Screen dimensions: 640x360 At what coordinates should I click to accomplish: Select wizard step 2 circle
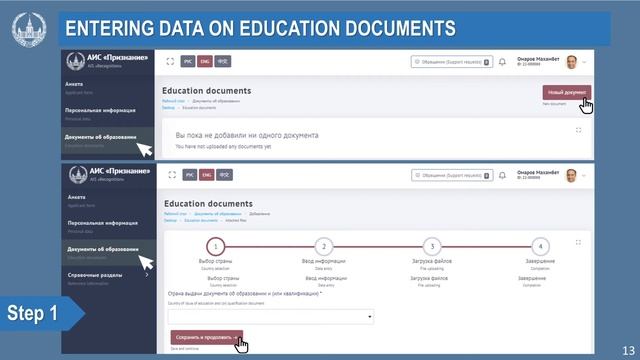click(324, 246)
